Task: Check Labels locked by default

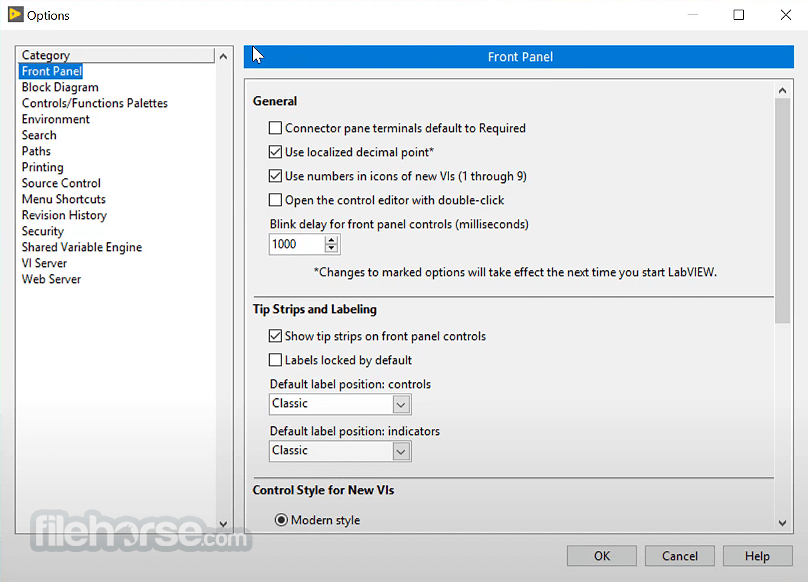Action: click(x=276, y=360)
